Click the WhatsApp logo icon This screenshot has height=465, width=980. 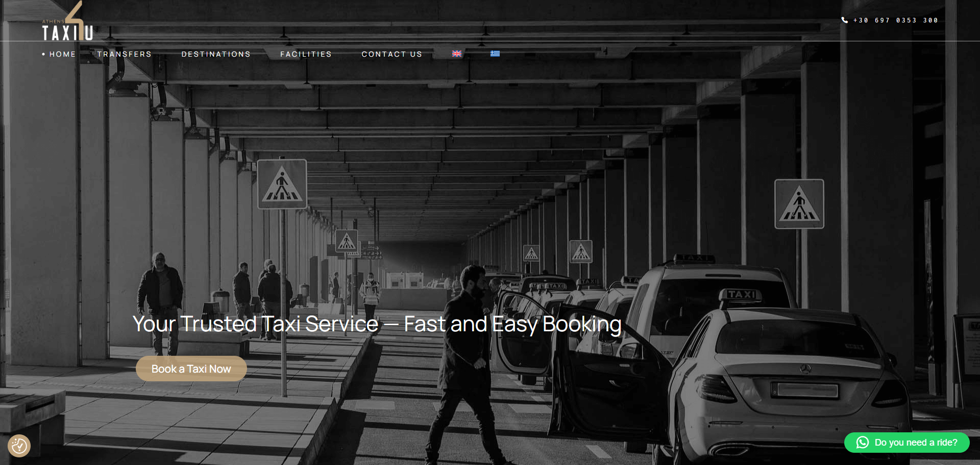tap(863, 443)
